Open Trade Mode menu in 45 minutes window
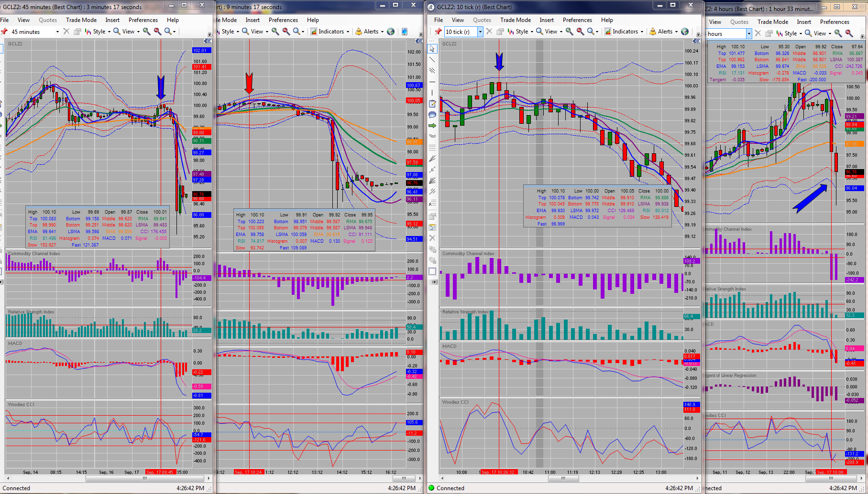 (81, 20)
